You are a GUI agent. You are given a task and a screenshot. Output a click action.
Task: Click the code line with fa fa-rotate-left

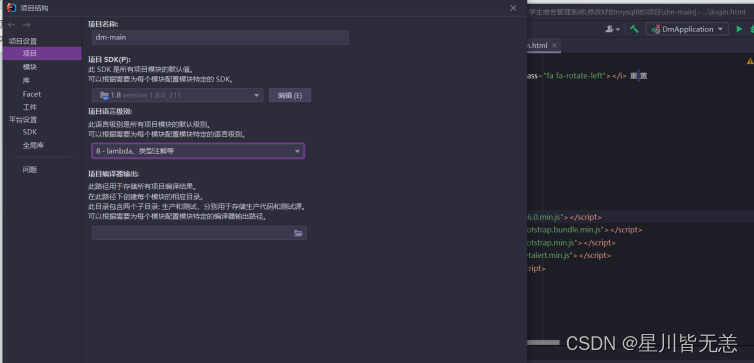[587, 76]
